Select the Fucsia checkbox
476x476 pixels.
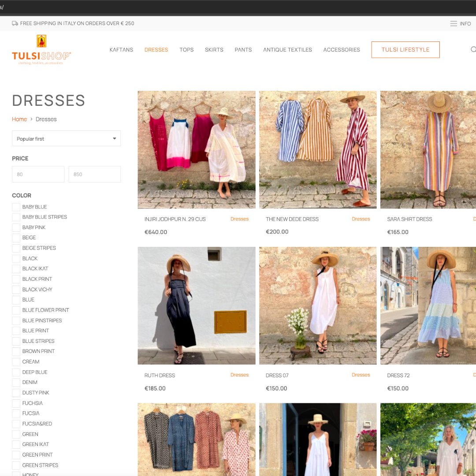click(x=16, y=413)
